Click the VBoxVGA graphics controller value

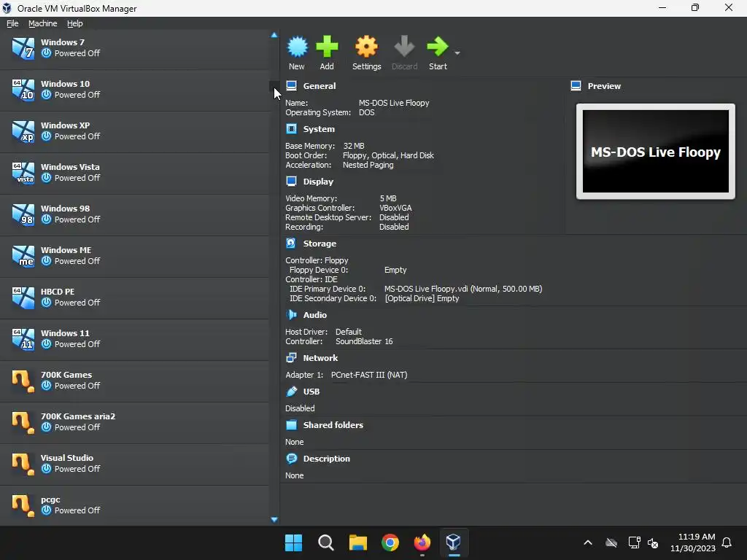coord(395,208)
